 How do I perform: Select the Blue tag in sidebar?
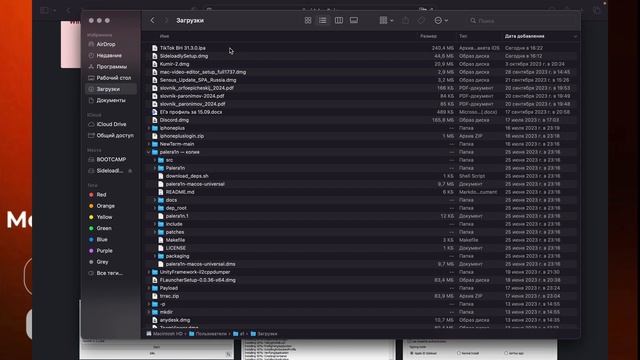pos(102,240)
